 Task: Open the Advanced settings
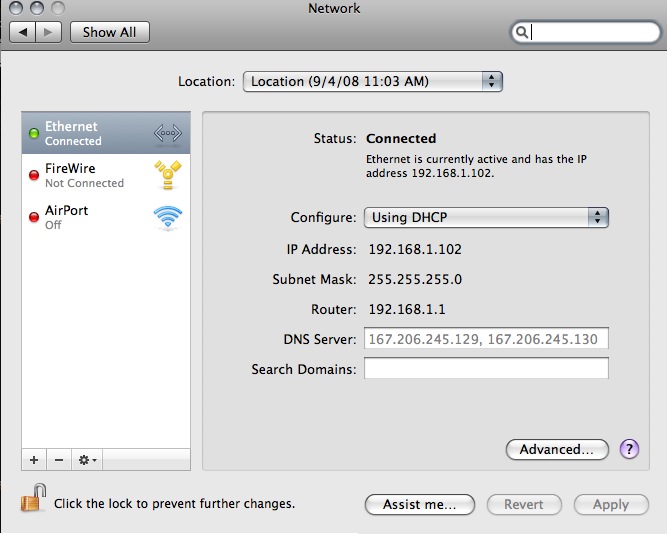(x=557, y=449)
